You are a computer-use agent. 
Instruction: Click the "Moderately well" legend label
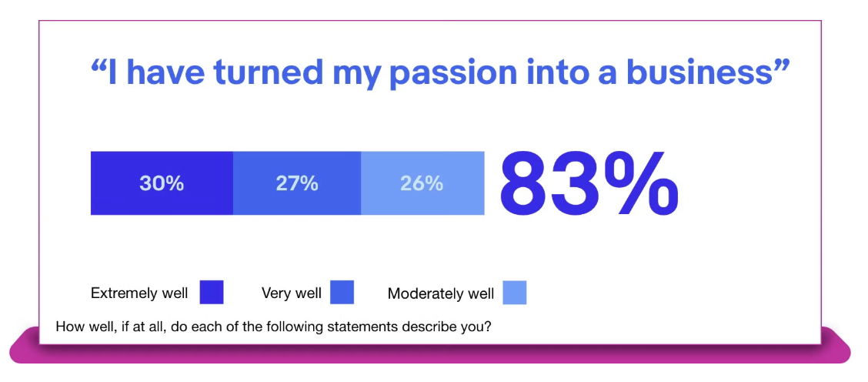[x=441, y=293]
